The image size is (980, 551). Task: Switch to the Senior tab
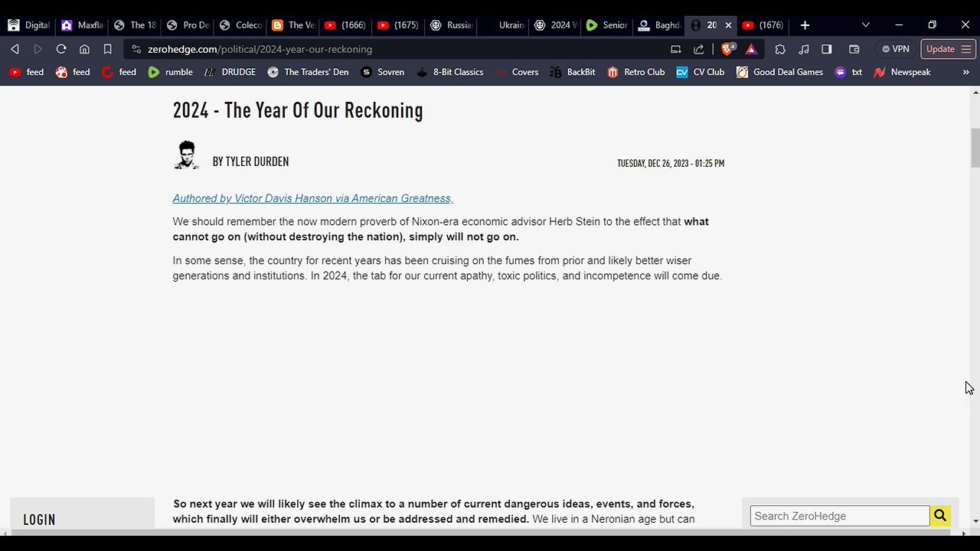606,25
